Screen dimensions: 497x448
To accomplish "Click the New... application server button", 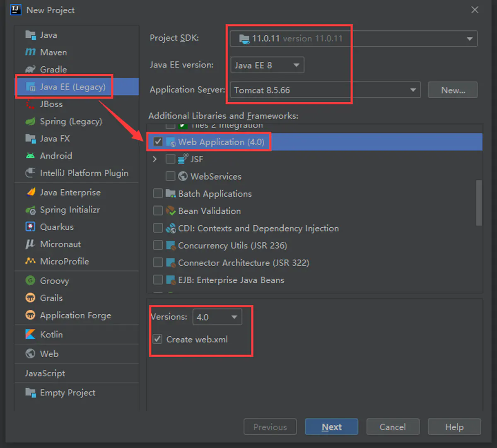I will (453, 90).
